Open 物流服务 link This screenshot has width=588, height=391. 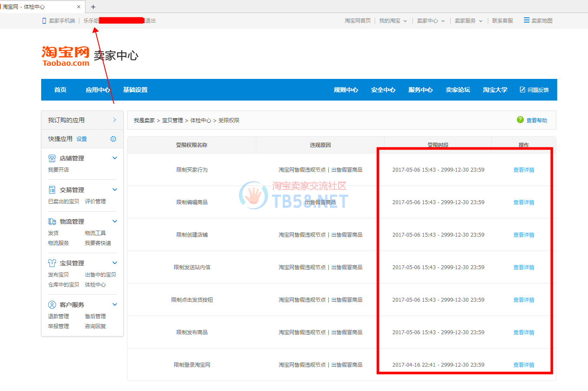[x=59, y=243]
